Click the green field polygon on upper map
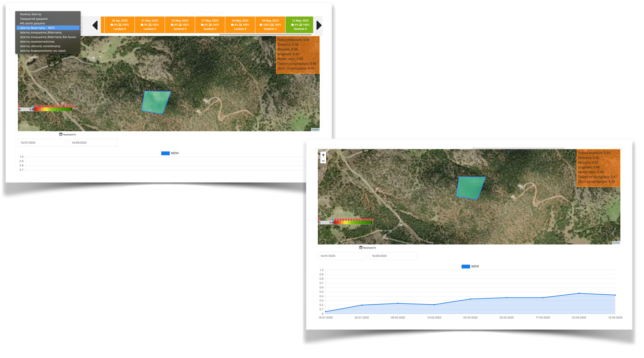This screenshot has width=644, height=358. 156,102
